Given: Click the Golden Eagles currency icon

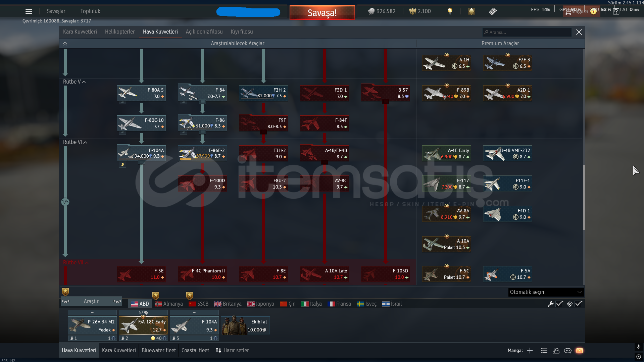Looking at the screenshot, I should pyautogui.click(x=412, y=11).
